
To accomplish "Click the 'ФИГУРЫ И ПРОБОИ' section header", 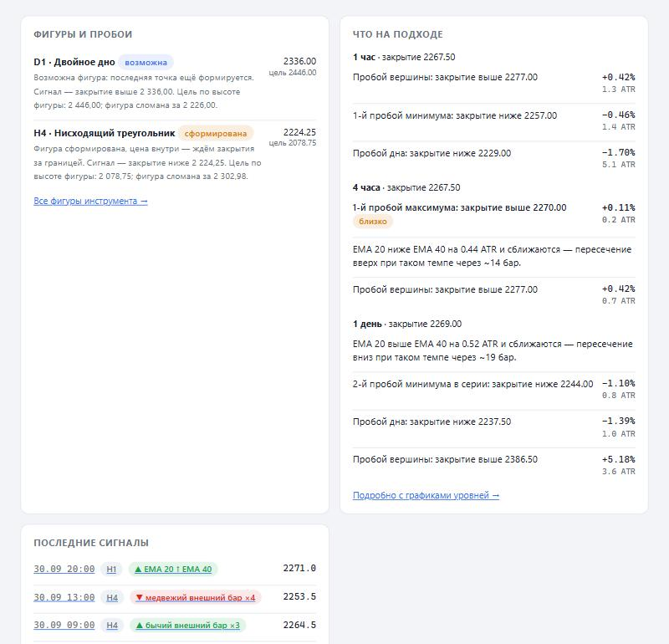I will [83, 34].
